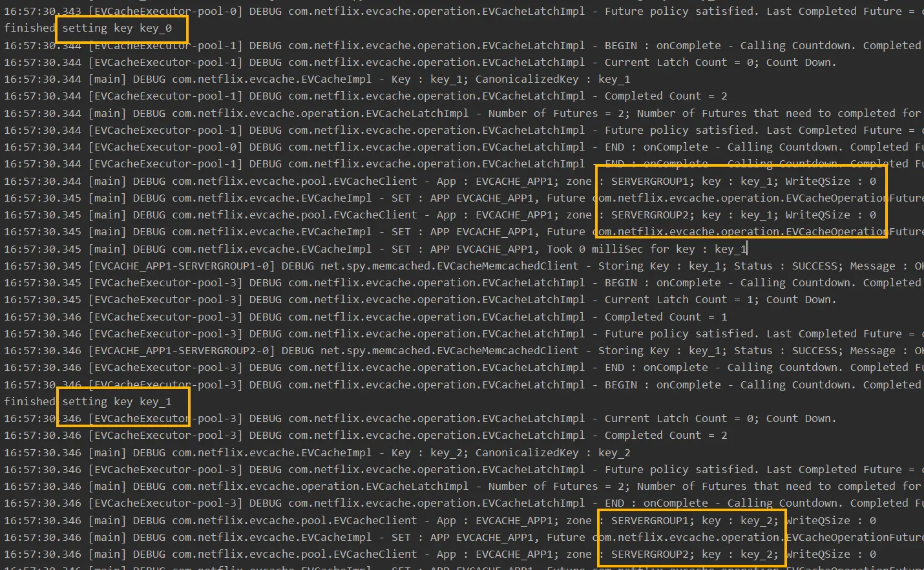Viewport: 924px width, 570px height.
Task: Click 'Completed Count = 1' text
Action: pyautogui.click(x=666, y=317)
